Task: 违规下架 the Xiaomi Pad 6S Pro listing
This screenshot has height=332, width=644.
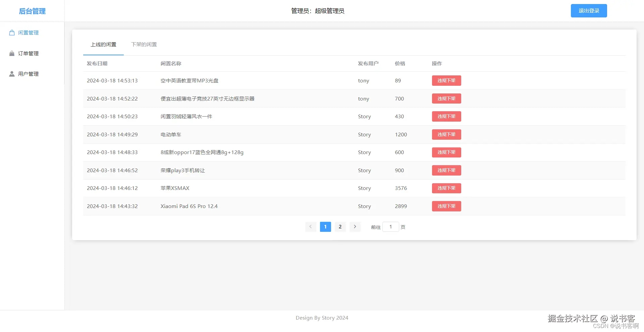Action: point(446,206)
